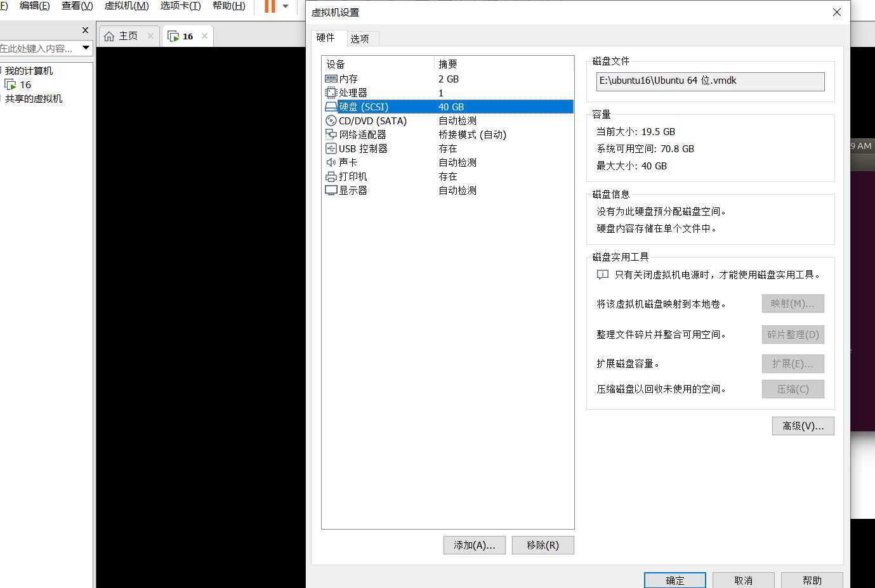Select the CD/DVD (SATA) drive icon

(x=331, y=121)
